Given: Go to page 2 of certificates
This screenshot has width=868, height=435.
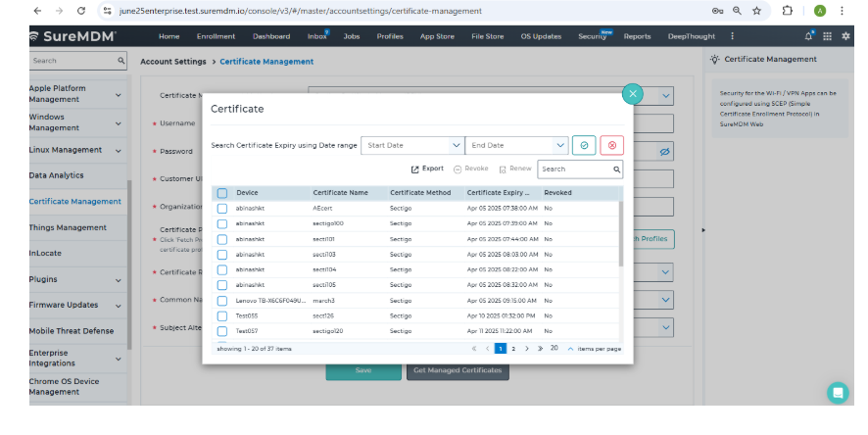Looking at the screenshot, I should [x=513, y=348].
